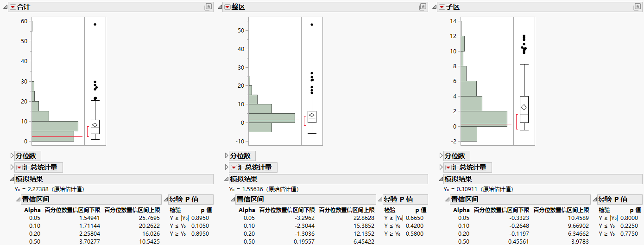The width and height of the screenshot is (644, 245).
Task: Select the -3.2962 lower limit value in 整区
Action: (305, 218)
